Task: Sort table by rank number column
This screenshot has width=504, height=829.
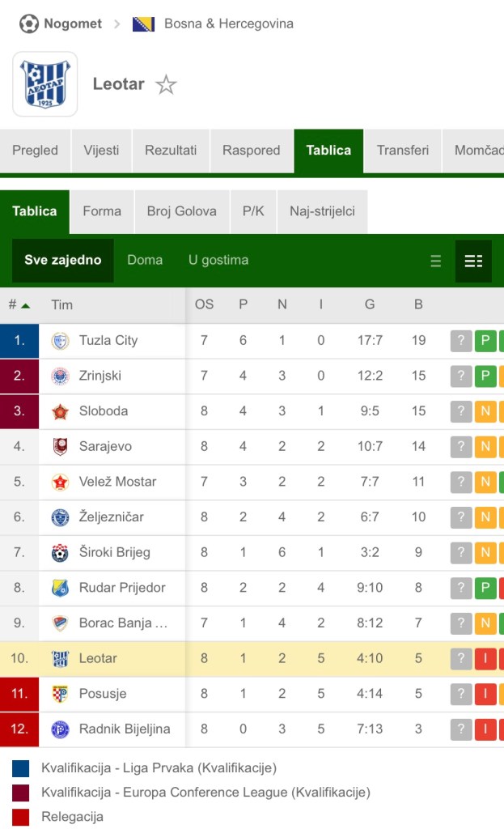Action: point(19,305)
